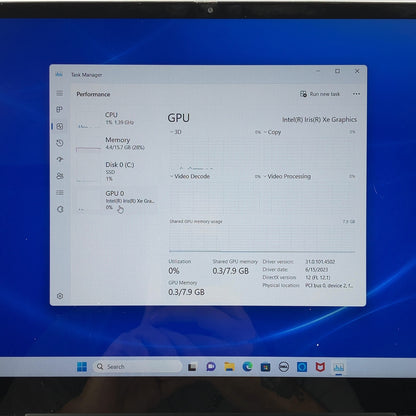
Task: Open the Details page icon
Action: [60, 193]
